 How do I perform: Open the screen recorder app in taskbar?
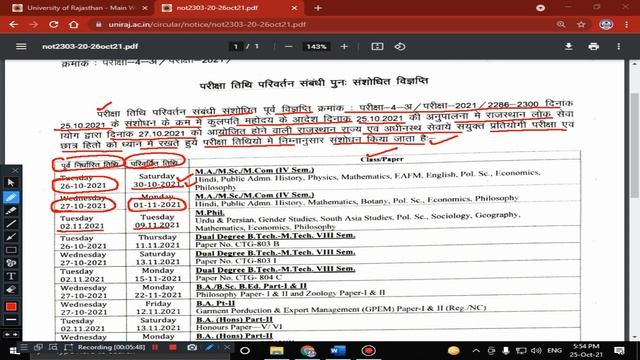(368, 351)
